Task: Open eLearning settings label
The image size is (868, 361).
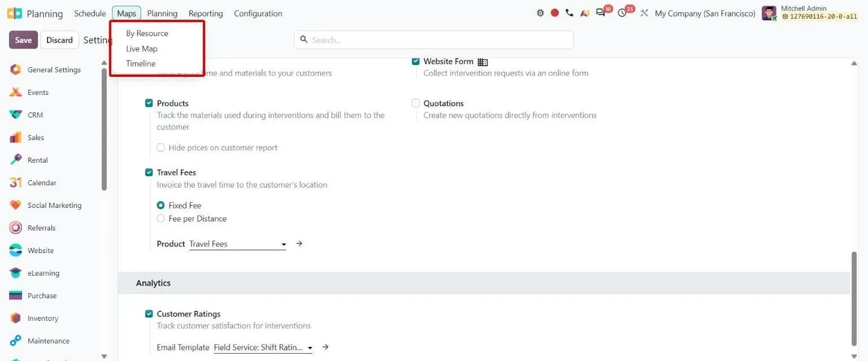Action: pyautogui.click(x=44, y=273)
